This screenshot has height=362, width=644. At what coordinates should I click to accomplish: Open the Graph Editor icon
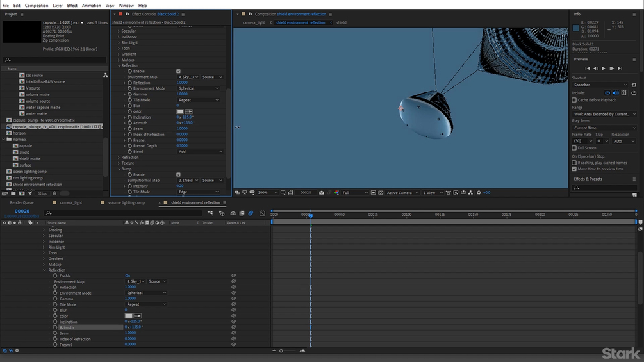262,213
